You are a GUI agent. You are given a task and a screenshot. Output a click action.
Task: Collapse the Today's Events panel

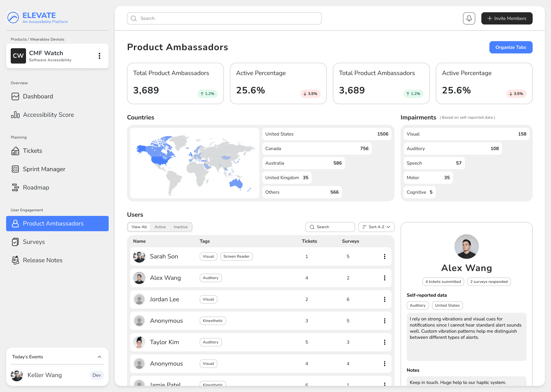[99, 356]
